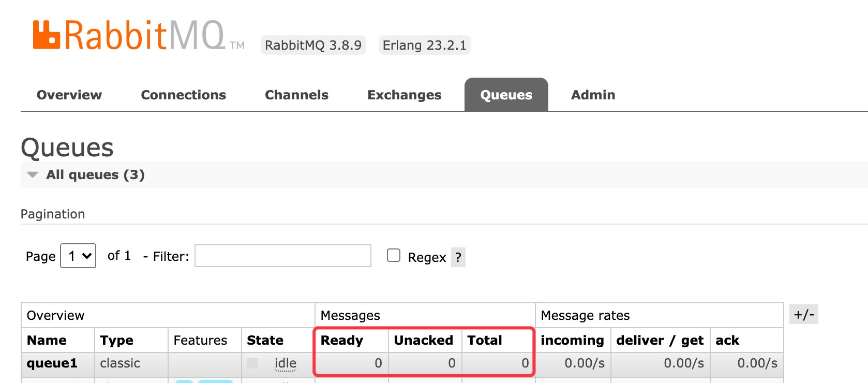The height and width of the screenshot is (383, 868).
Task: Sort queues by Type column
Action: tap(117, 340)
